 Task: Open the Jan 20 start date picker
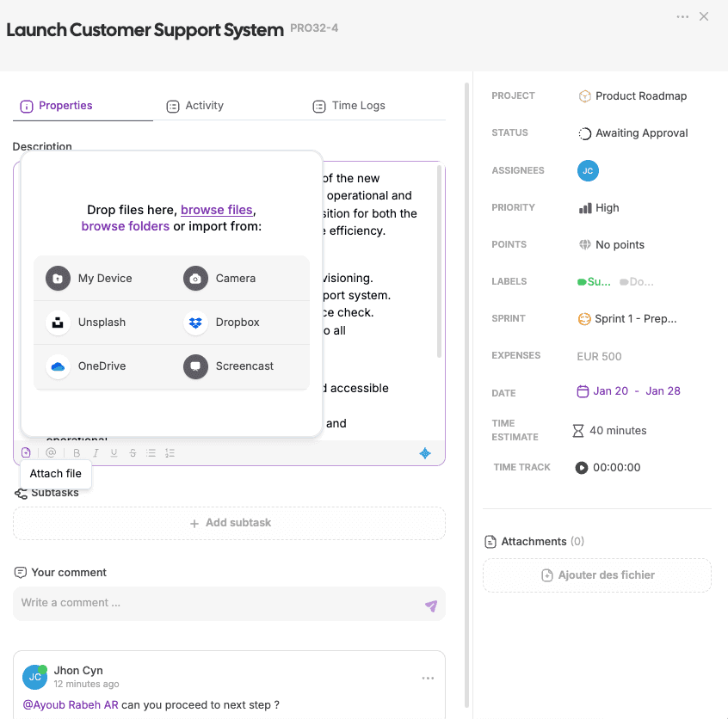pos(610,391)
